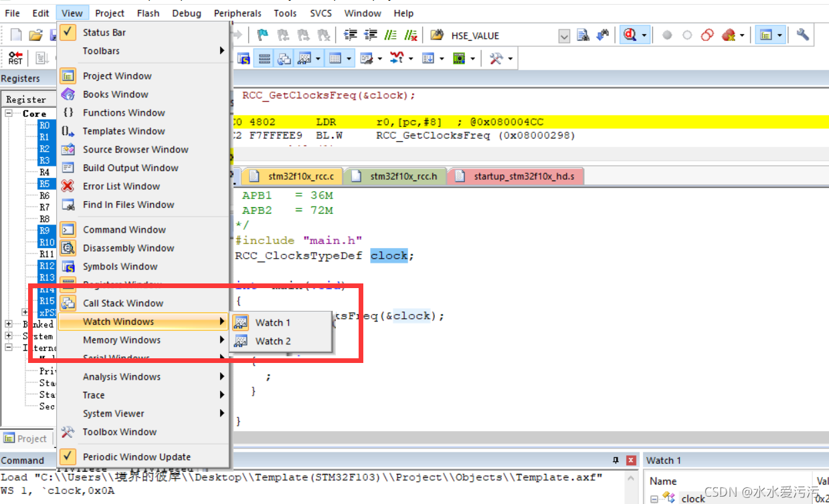Click the find icon right of HSE_VALUE box
829x504 pixels.
tap(583, 35)
